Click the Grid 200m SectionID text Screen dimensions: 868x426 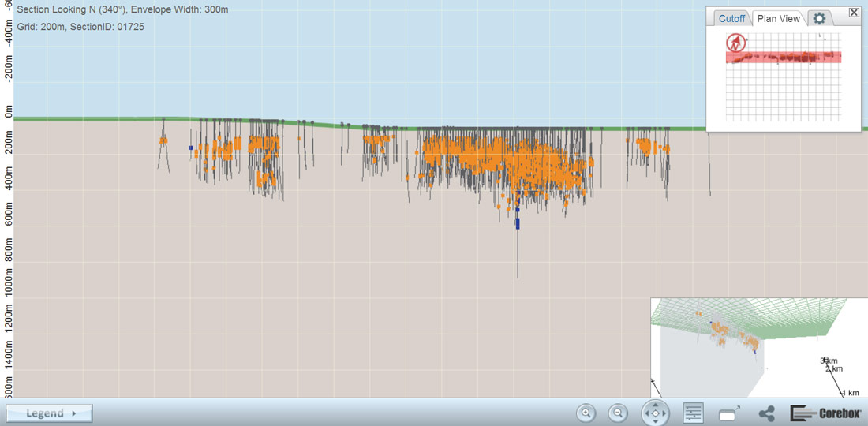click(80, 27)
